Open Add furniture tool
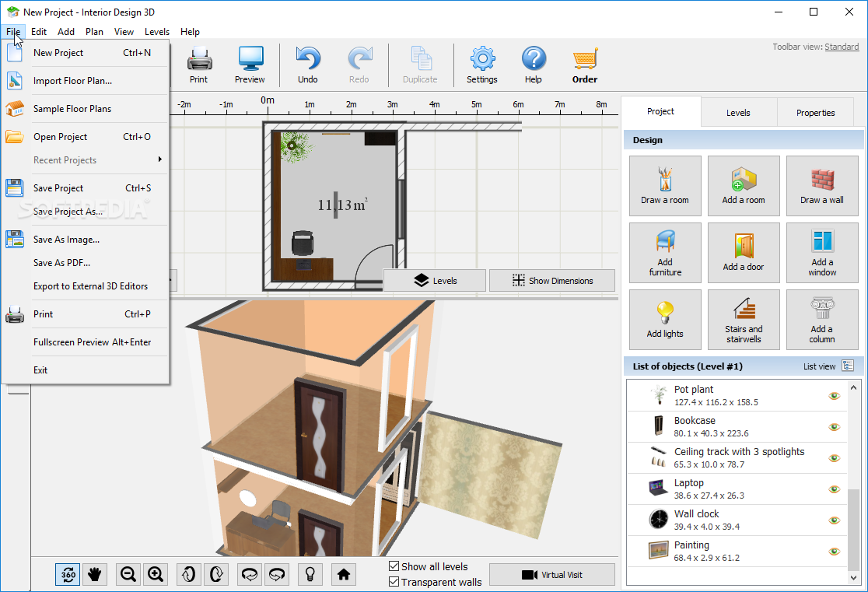The image size is (868, 592). click(665, 253)
